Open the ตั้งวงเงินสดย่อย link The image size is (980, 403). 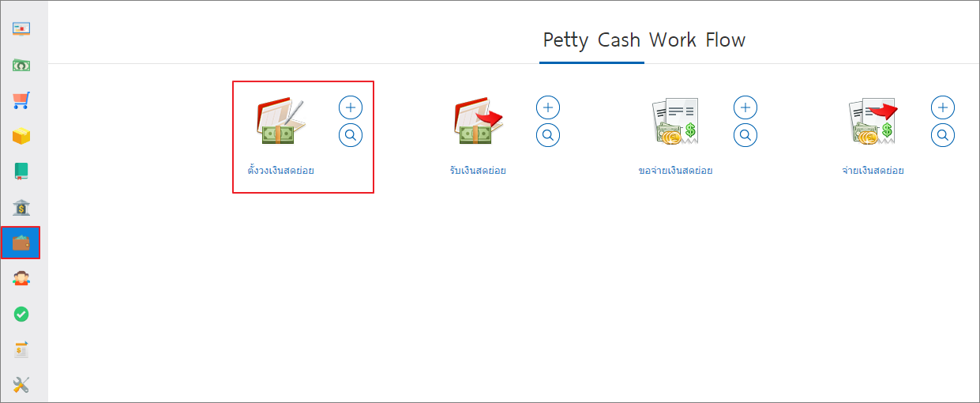(281, 170)
